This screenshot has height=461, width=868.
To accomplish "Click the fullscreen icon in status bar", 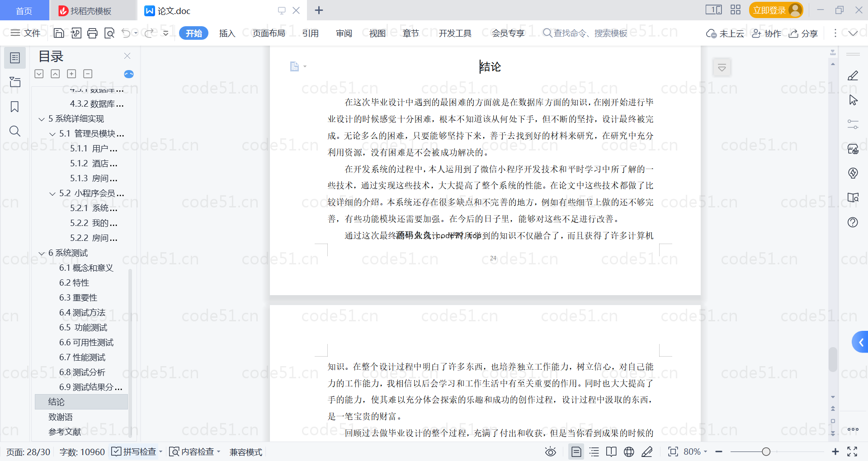I will click(852, 452).
